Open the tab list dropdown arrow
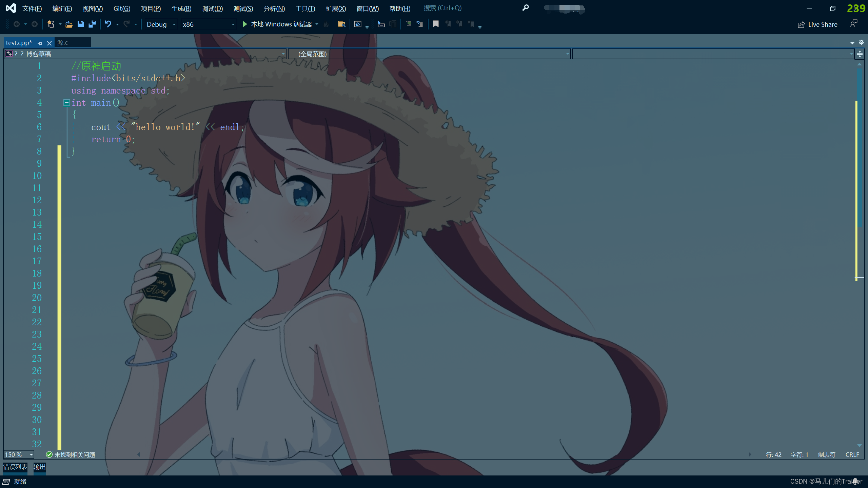The width and height of the screenshot is (868, 488). pos(852,43)
